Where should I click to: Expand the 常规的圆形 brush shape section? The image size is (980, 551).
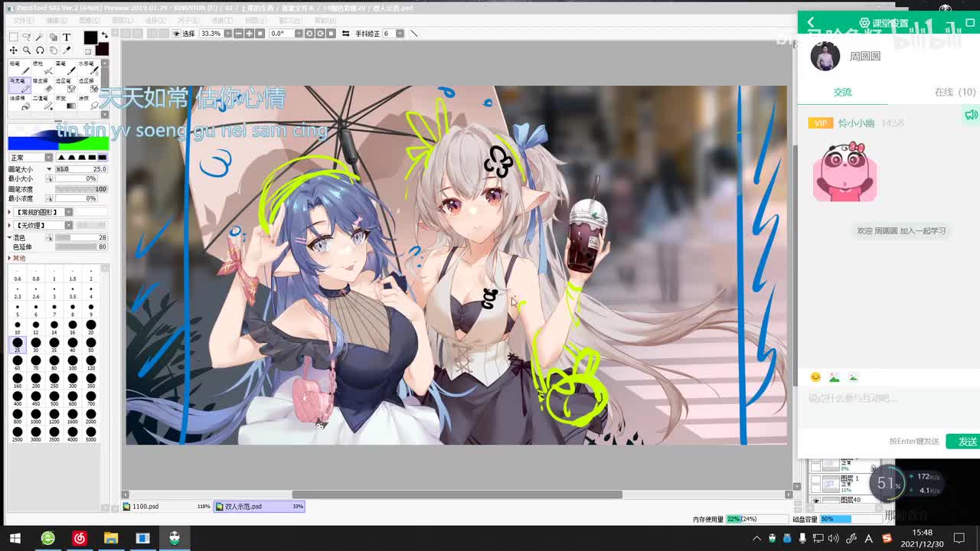10,212
